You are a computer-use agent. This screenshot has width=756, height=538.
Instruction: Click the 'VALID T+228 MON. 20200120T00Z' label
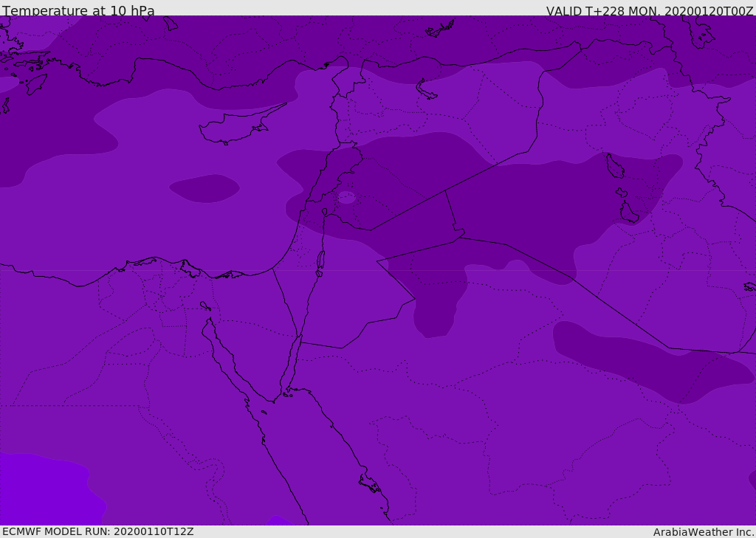(650, 10)
